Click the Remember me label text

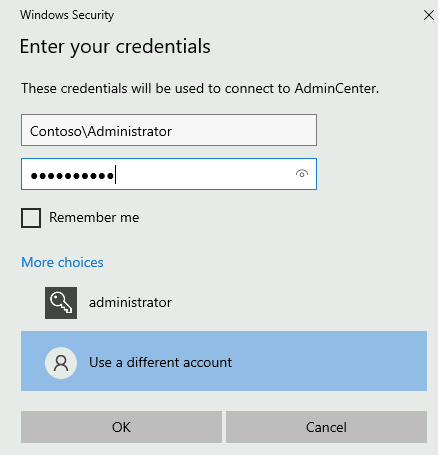coord(94,217)
